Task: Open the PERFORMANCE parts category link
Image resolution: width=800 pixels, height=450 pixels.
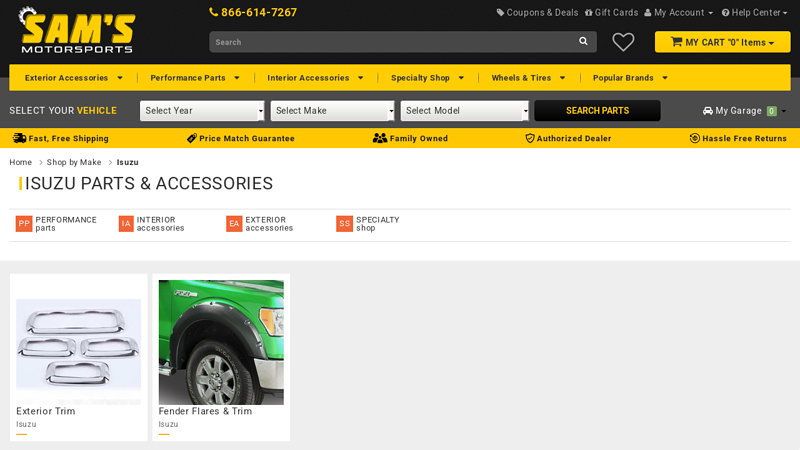Action: [x=66, y=223]
